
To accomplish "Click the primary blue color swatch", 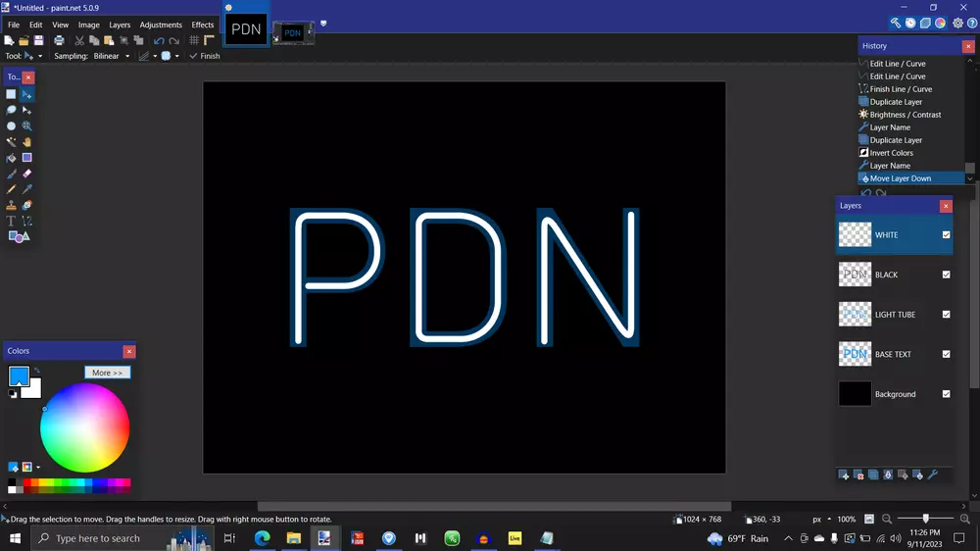I will click(x=19, y=376).
